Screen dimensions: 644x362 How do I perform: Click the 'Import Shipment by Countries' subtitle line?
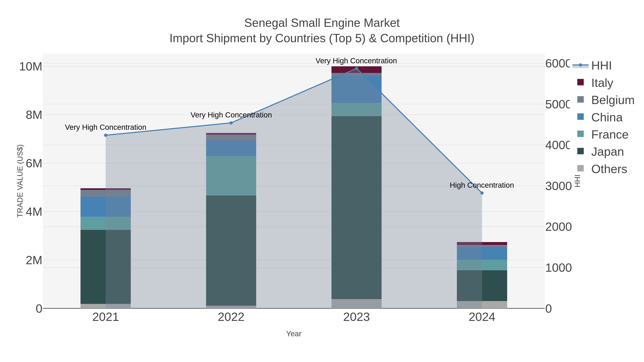(x=322, y=38)
